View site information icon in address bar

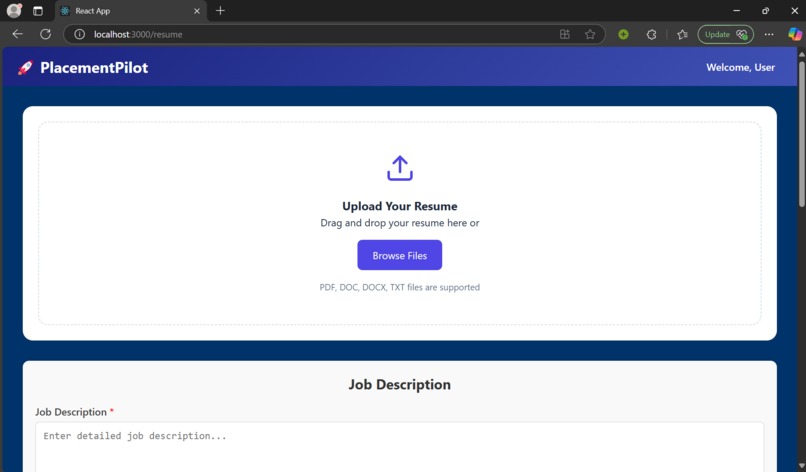pyautogui.click(x=79, y=34)
